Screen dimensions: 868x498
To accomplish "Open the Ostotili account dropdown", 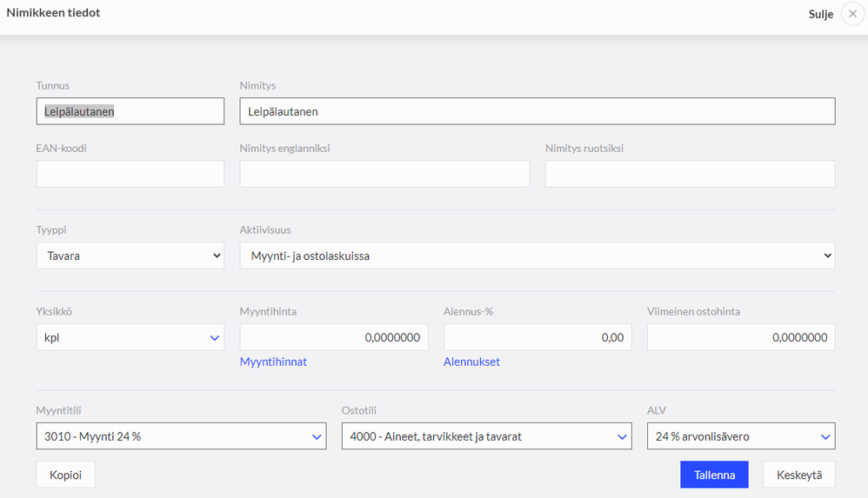I will tap(486, 436).
